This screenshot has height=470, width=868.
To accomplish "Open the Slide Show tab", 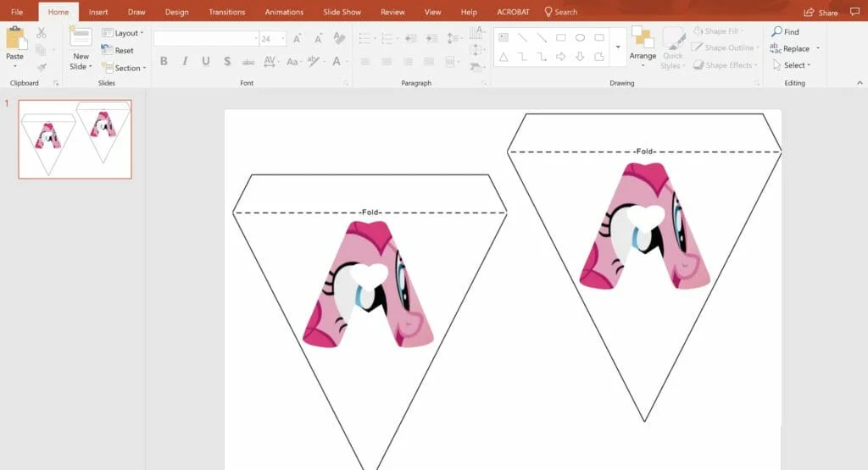I will click(342, 12).
